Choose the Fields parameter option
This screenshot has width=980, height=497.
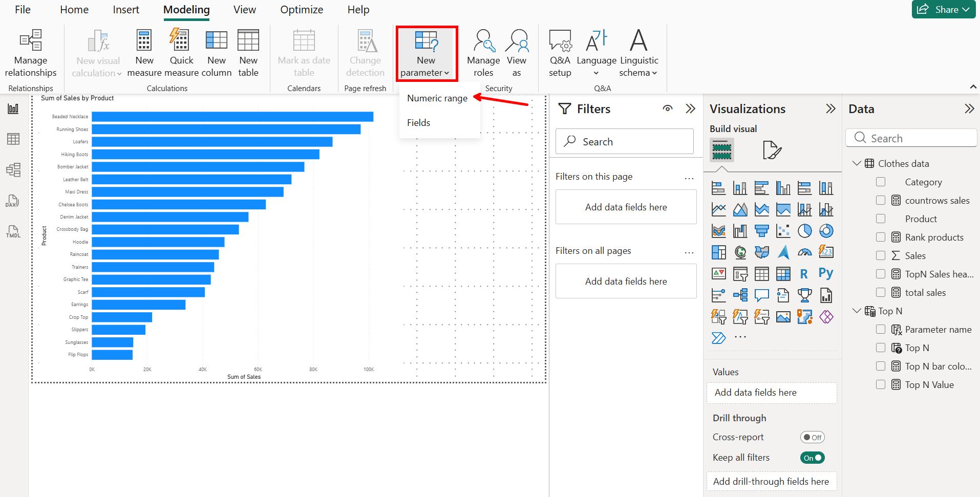418,123
